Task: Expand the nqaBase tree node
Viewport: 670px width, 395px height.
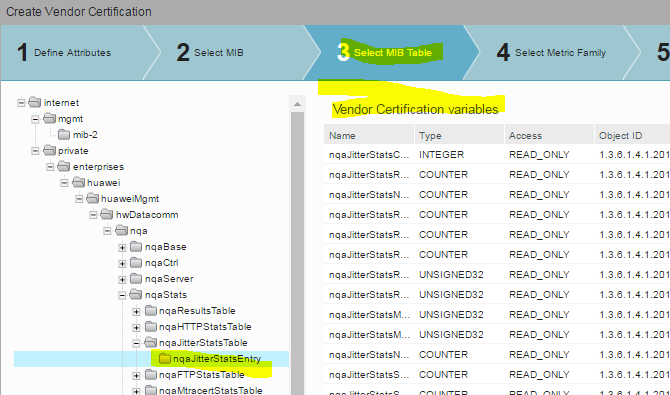Action: pyautogui.click(x=122, y=247)
